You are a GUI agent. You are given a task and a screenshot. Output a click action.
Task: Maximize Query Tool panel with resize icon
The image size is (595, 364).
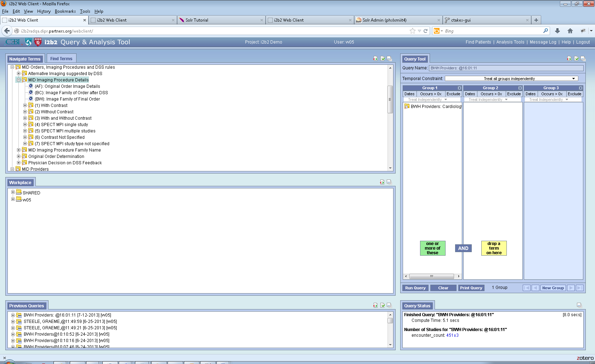click(583, 59)
